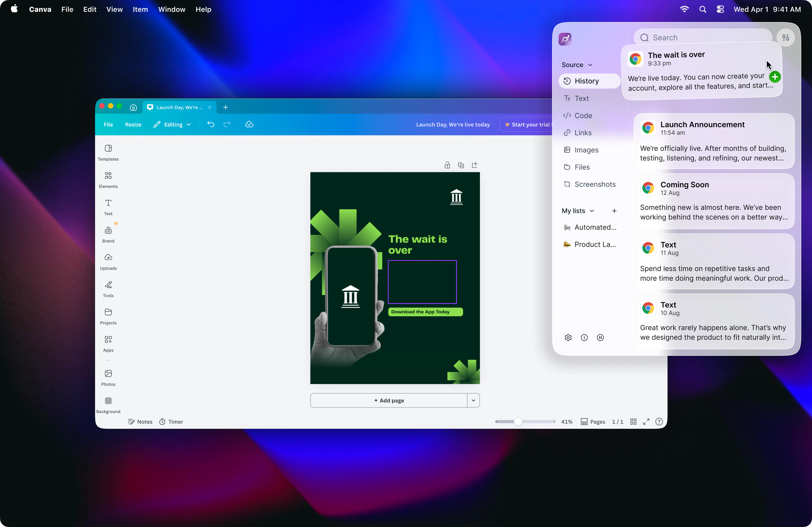The width and height of the screenshot is (812, 527).
Task: Select History in the clipboard sidebar
Action: [x=589, y=81]
